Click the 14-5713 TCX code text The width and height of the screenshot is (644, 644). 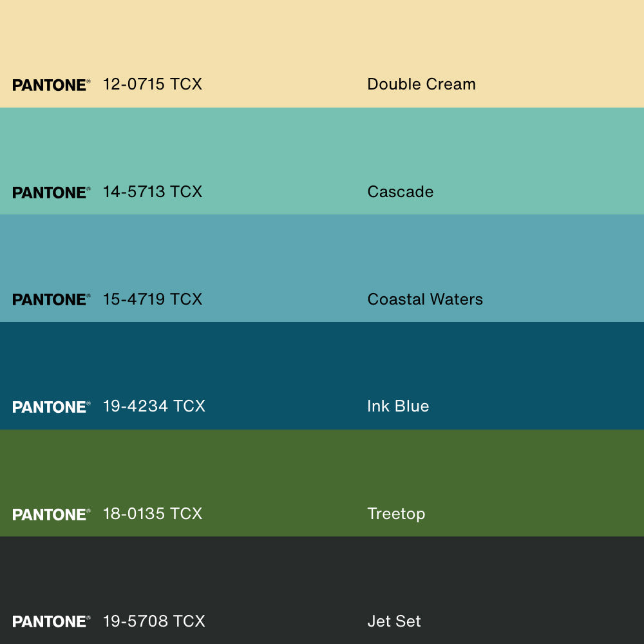pyautogui.click(x=153, y=192)
